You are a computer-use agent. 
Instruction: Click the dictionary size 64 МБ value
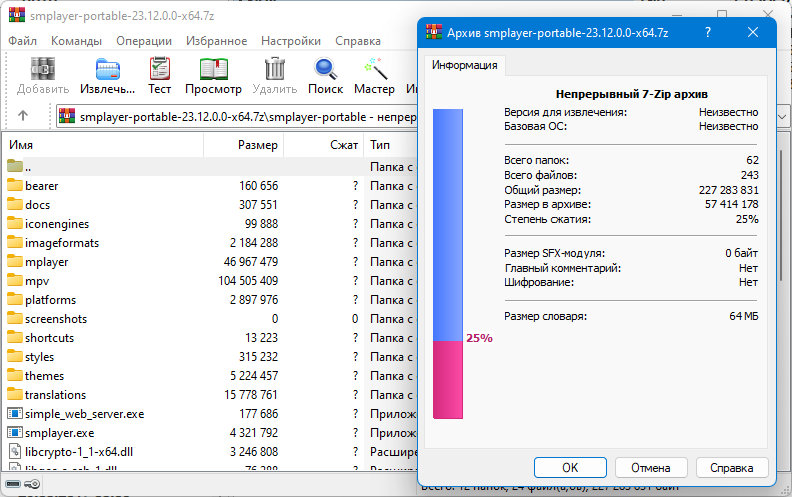click(x=744, y=316)
